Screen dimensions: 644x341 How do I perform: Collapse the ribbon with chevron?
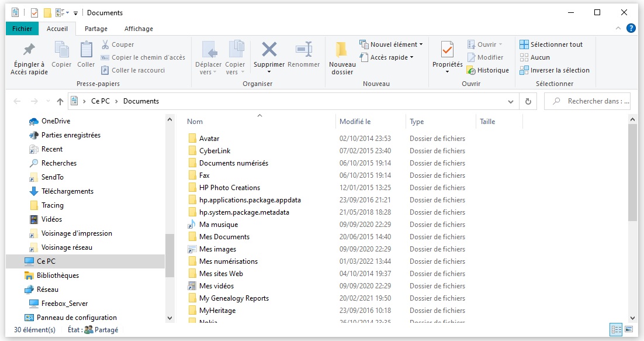pyautogui.click(x=618, y=28)
